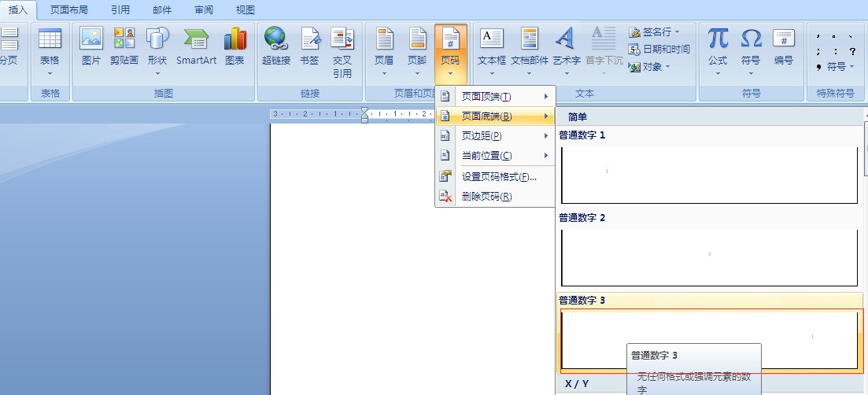Pick the 普通数字 2 centered thumbnail

708,257
